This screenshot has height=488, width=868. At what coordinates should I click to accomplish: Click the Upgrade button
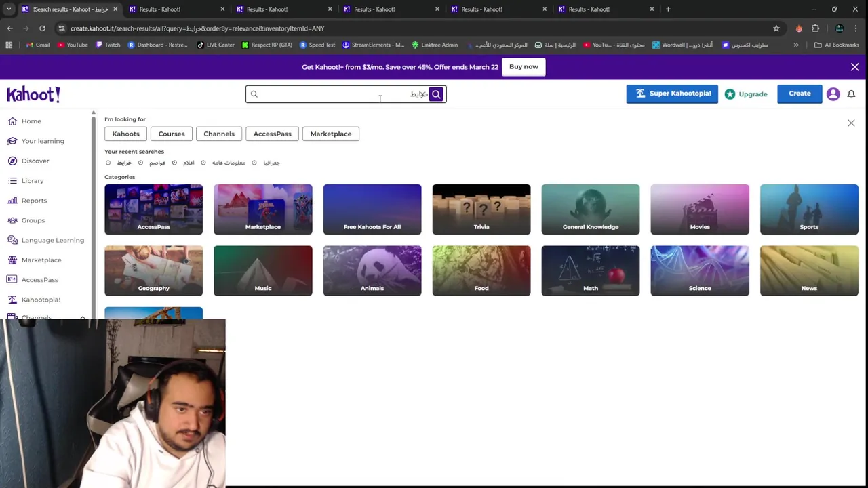tap(746, 94)
